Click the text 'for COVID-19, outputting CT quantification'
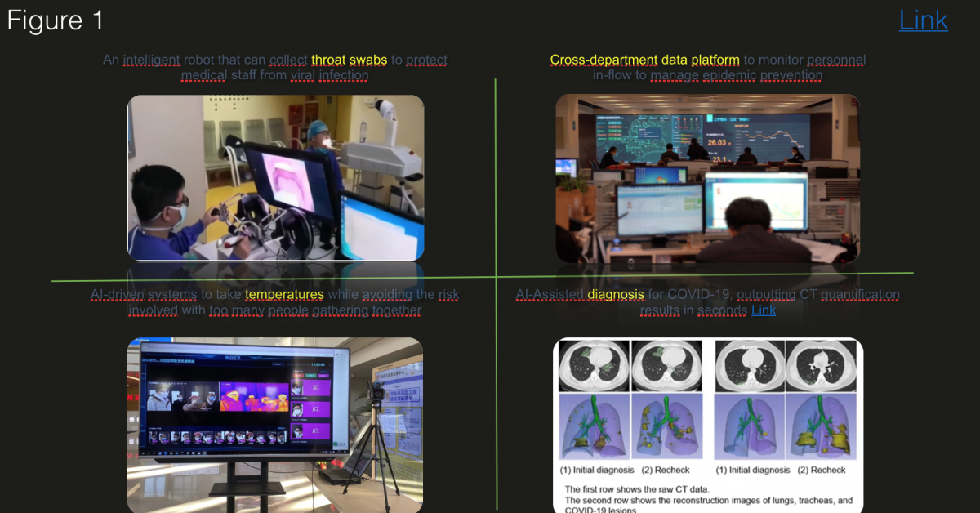Image resolution: width=980 pixels, height=513 pixels. [x=774, y=295]
